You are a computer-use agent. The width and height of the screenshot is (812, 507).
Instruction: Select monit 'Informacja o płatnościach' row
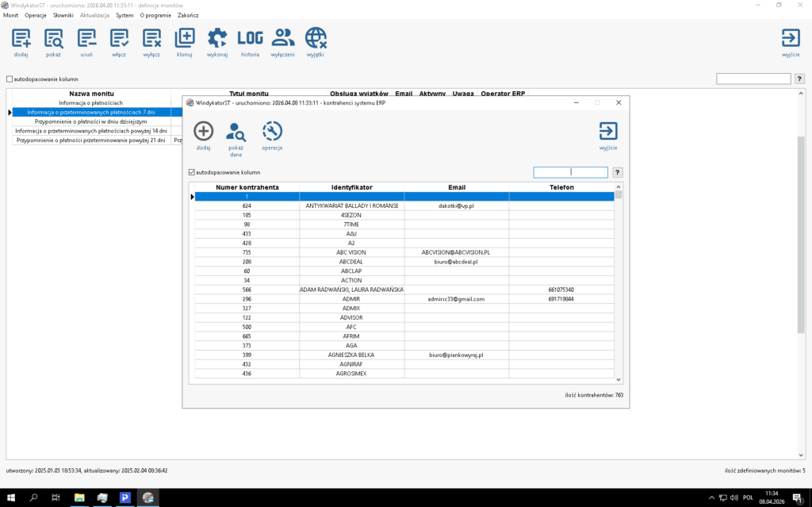coord(90,103)
